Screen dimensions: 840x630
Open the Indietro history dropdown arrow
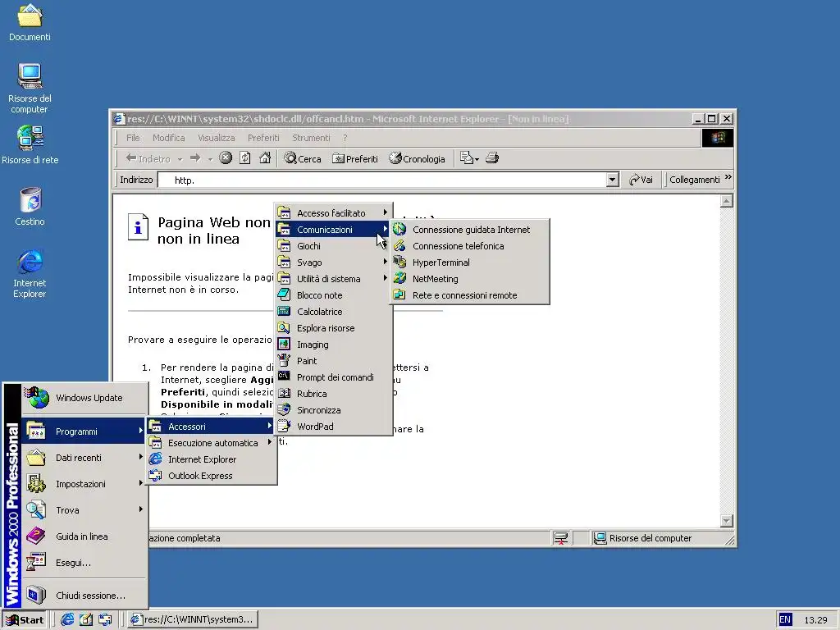tap(180, 159)
